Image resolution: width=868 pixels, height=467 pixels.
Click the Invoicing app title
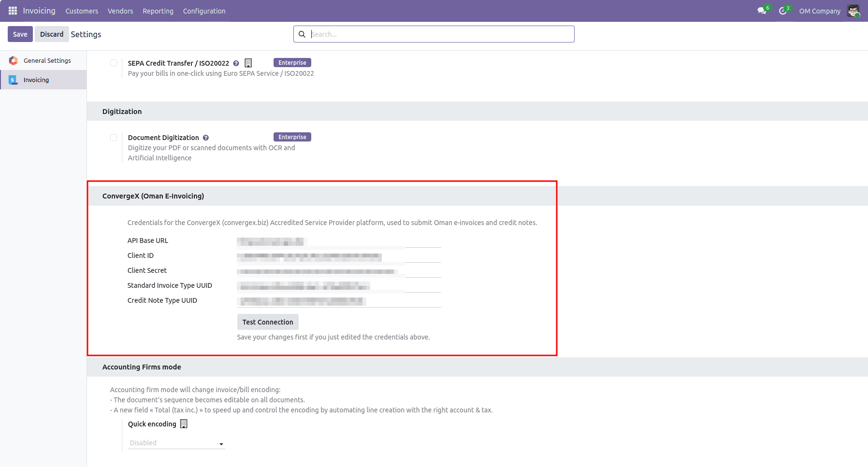pos(39,11)
